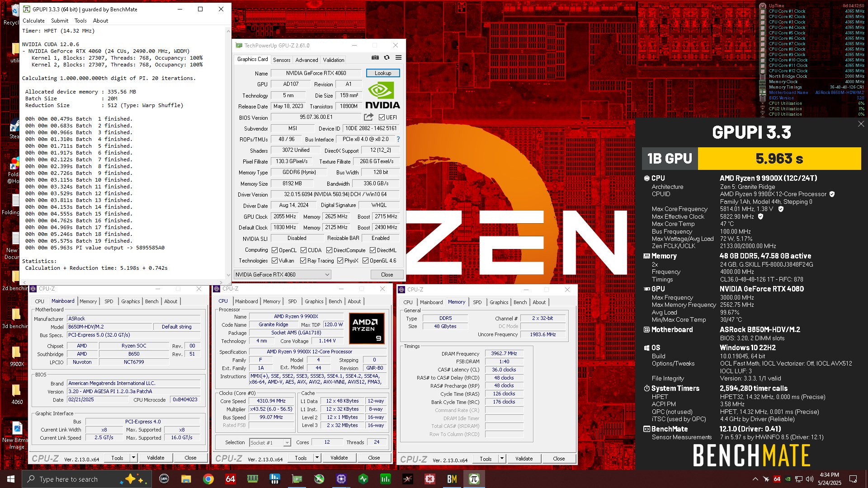Click the volume icon in system tray
The image size is (868, 488).
[x=809, y=479]
